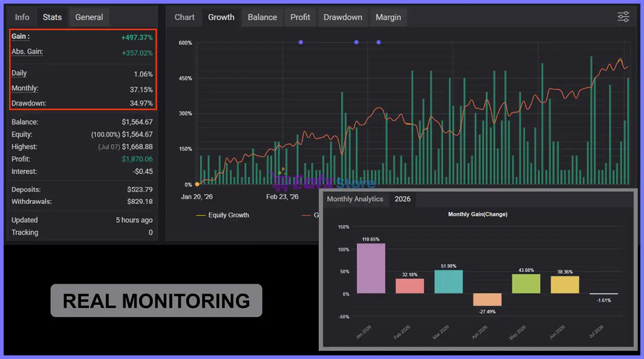Screen dimensions: 644x359
Task: Click the Jan 2026 purple bar
Action: click(x=371, y=268)
